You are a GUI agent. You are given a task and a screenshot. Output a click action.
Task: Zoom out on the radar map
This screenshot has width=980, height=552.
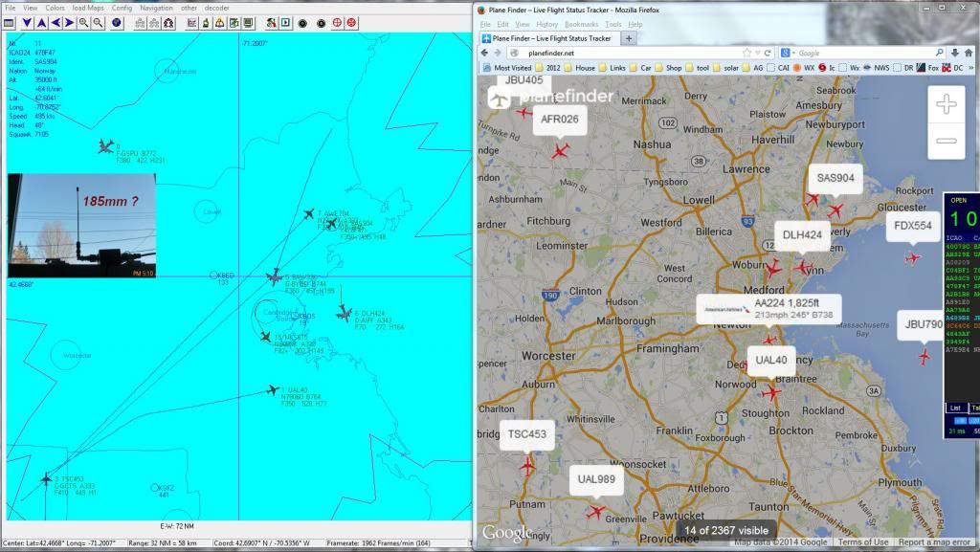tap(99, 23)
